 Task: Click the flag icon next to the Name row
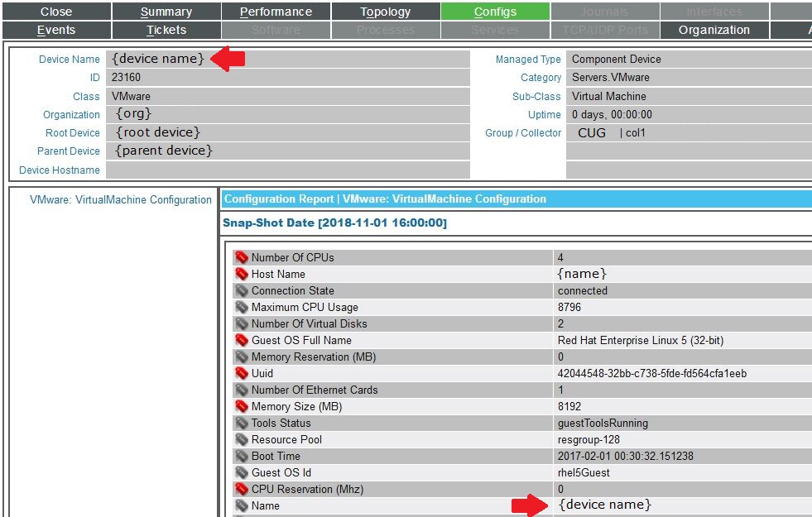pyautogui.click(x=241, y=505)
